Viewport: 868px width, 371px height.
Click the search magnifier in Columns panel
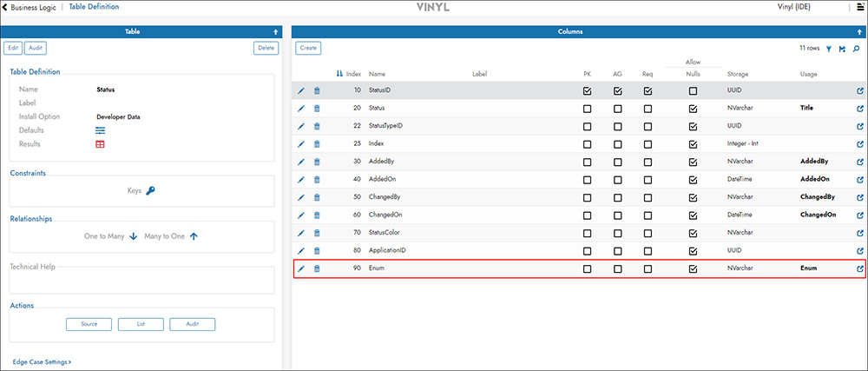855,50
